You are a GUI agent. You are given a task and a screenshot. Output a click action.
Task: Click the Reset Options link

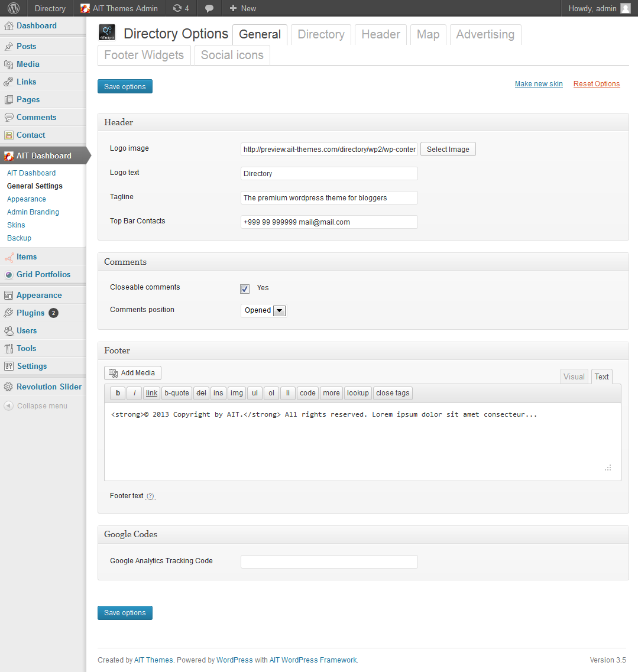596,84
